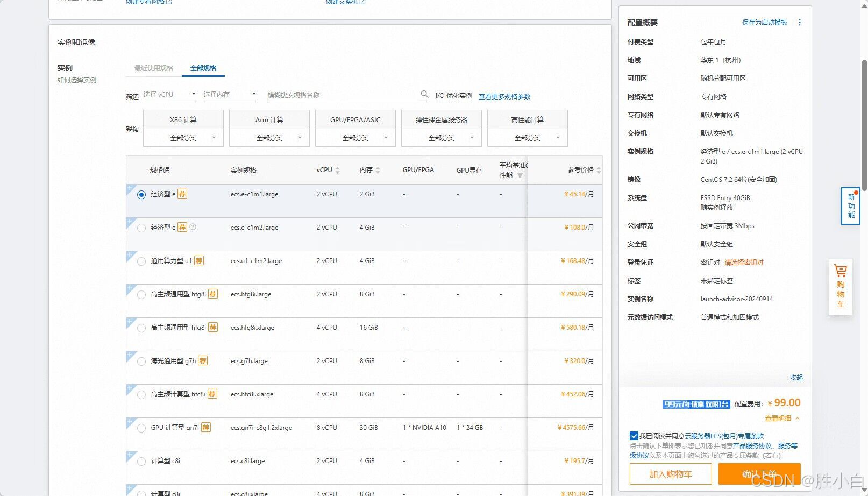Click the 1 * NVIDIA A10 GPU cell
This screenshot has height=496, width=868.
click(x=424, y=428)
